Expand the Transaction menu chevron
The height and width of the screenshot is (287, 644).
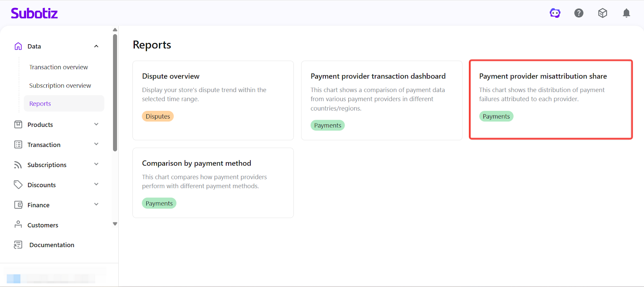[96, 144]
